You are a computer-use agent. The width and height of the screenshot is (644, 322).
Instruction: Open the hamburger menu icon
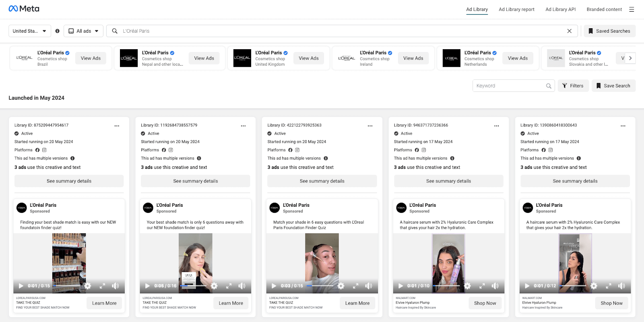pyautogui.click(x=632, y=9)
